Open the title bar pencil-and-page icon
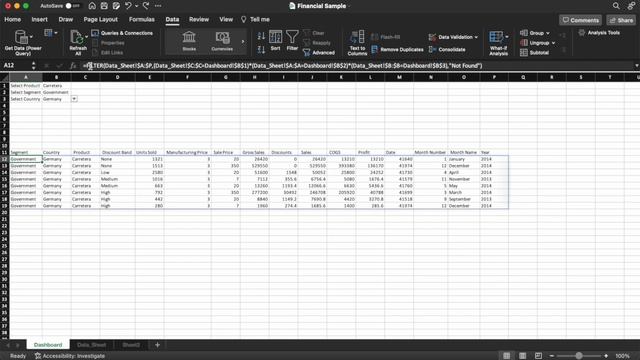640x360 pixels. [116, 6]
